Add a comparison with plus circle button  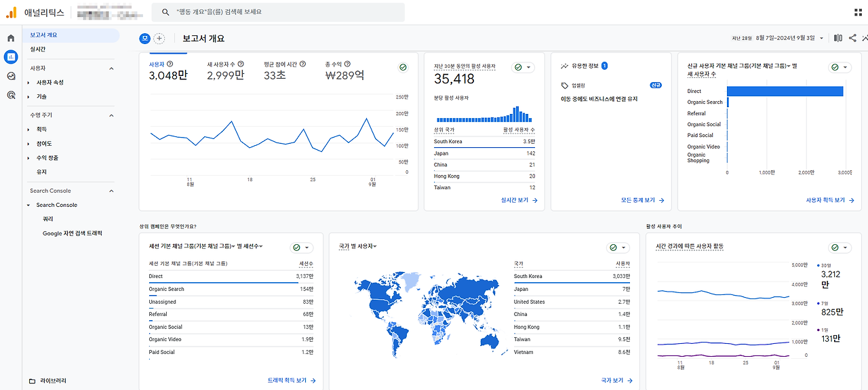pyautogui.click(x=159, y=39)
